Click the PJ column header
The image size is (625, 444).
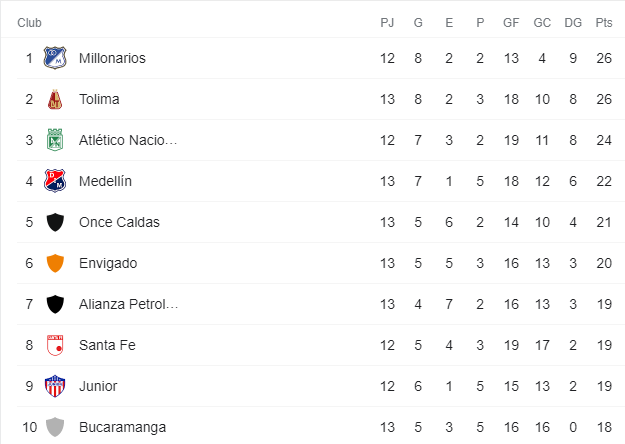point(387,23)
